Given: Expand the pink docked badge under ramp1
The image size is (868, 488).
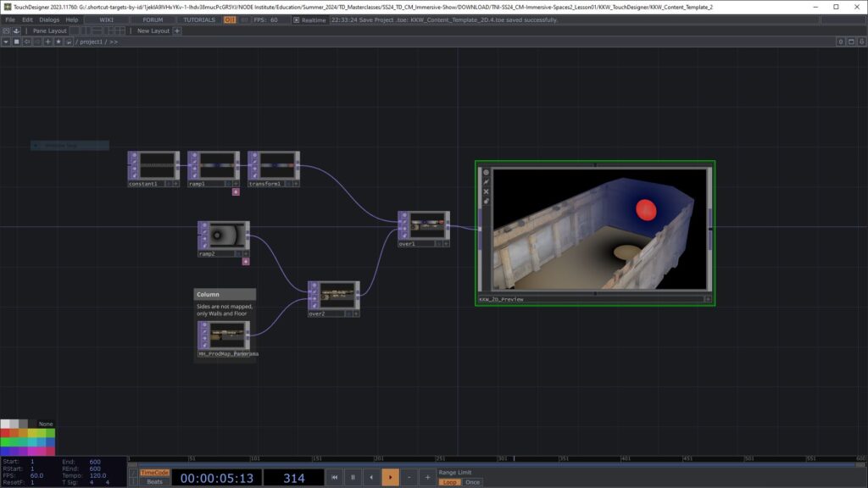Looking at the screenshot, I should tap(236, 191).
